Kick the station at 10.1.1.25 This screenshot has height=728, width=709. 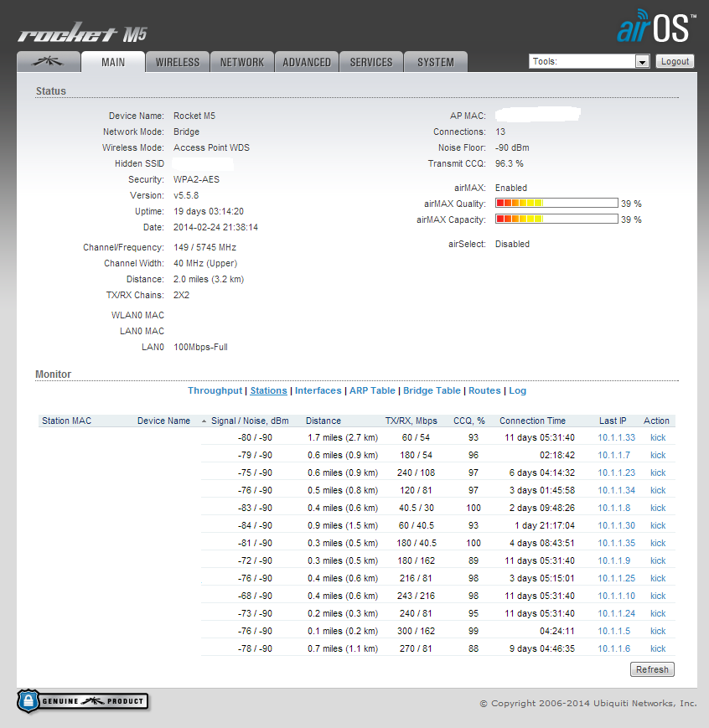coord(658,579)
